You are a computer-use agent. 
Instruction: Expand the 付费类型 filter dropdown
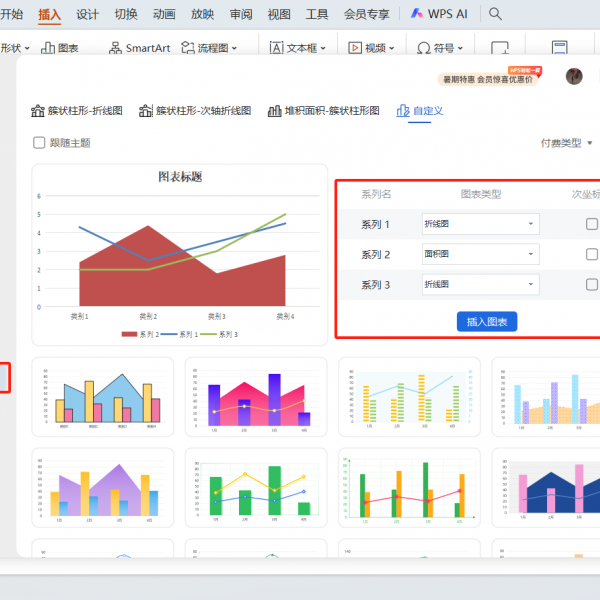tap(566, 143)
